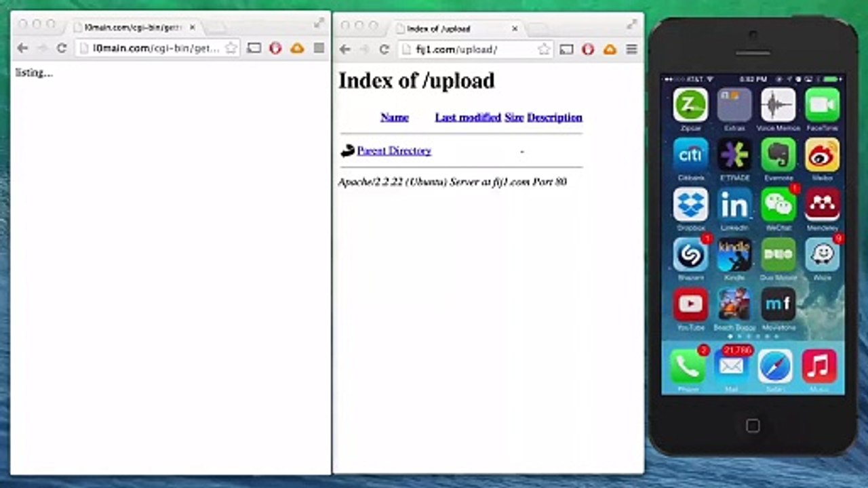Click the Description column header link

(x=555, y=117)
